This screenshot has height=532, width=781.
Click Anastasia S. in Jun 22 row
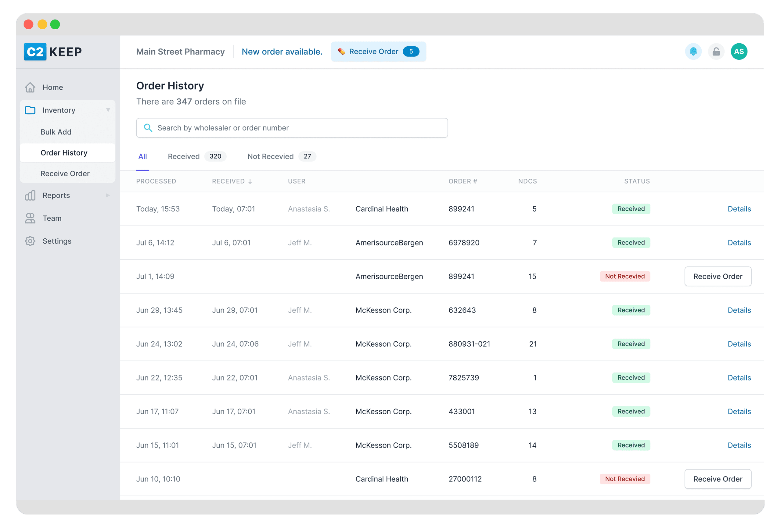click(x=309, y=377)
